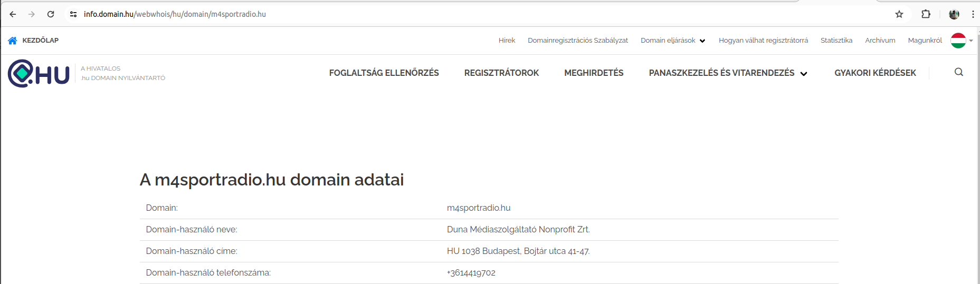Follow the Hogyan válhat regisztrátorrá link

click(x=763, y=41)
